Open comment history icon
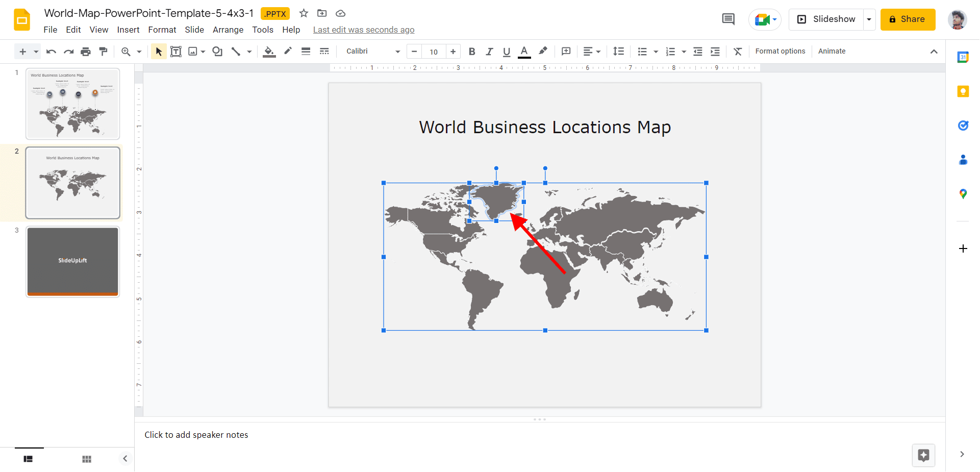 [x=728, y=19]
